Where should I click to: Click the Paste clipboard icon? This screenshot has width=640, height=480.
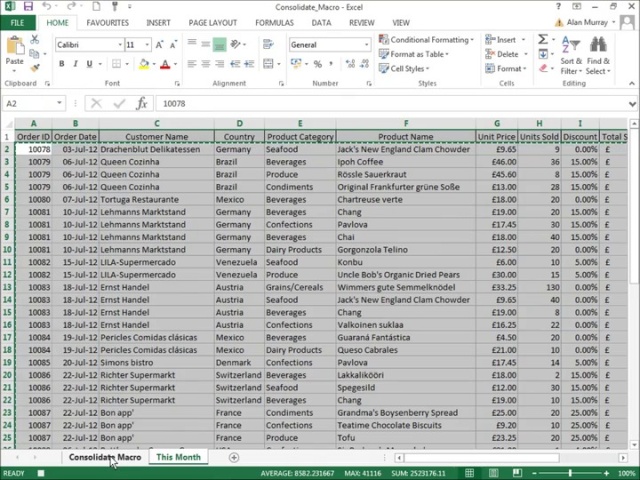coord(15,46)
